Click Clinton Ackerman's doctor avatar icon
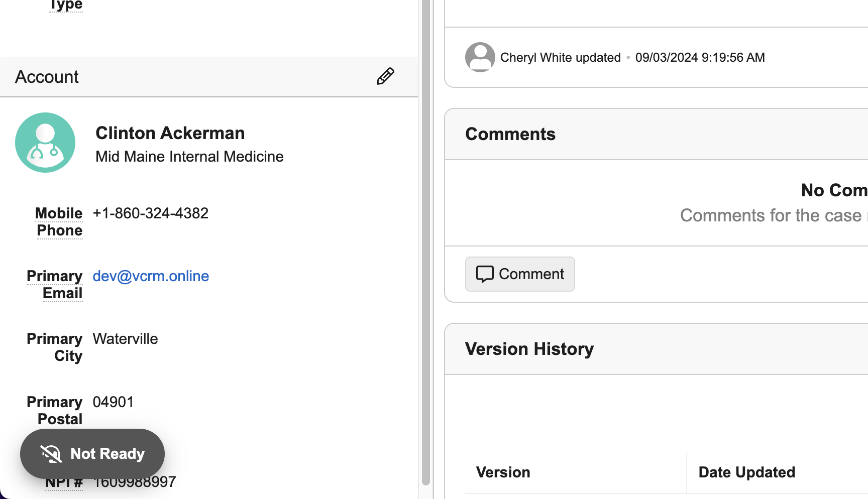This screenshot has width=868, height=499. click(45, 143)
